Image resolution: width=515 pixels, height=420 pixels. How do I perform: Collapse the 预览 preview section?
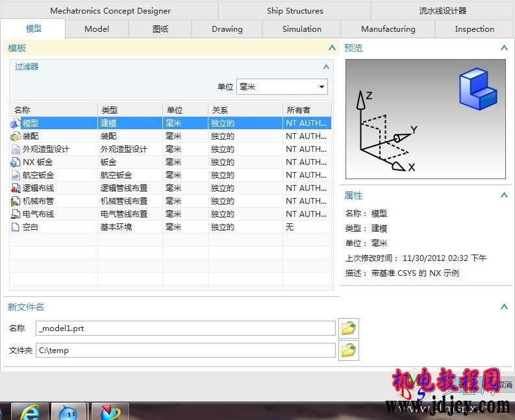click(x=504, y=48)
